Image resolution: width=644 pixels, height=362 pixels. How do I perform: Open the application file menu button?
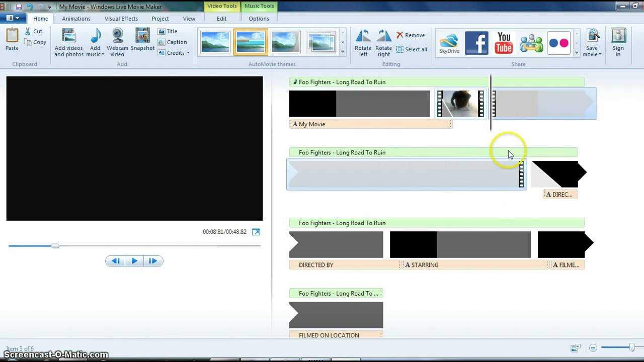pos(13,18)
